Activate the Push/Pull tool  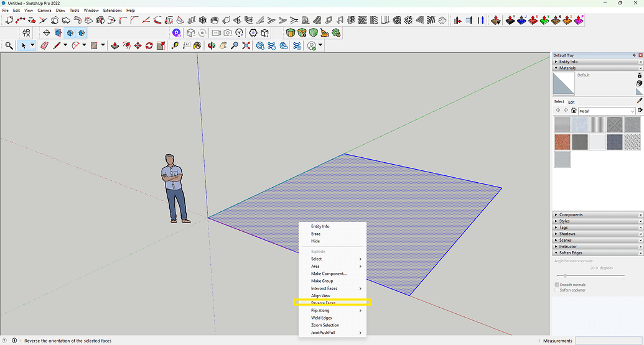[114, 45]
